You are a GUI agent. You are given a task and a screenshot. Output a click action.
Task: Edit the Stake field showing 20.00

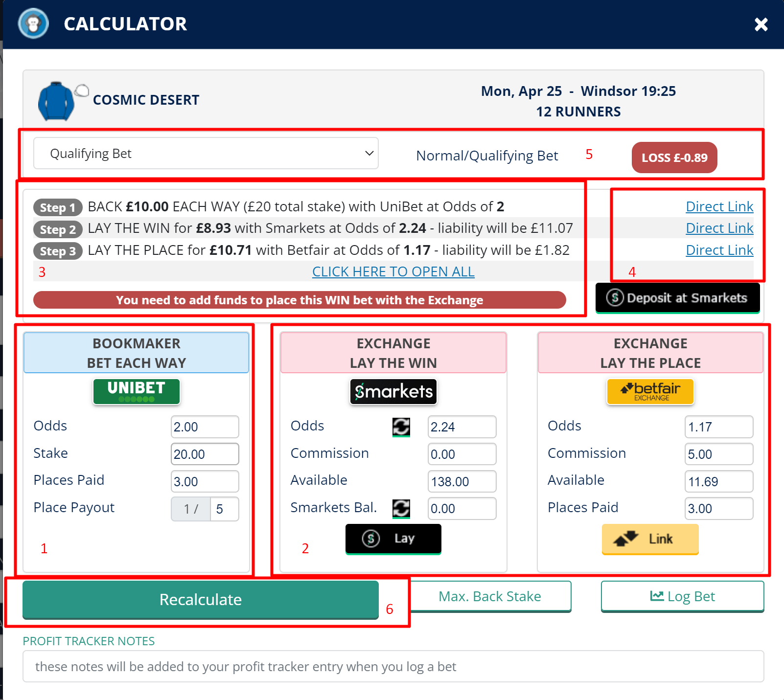coord(205,453)
